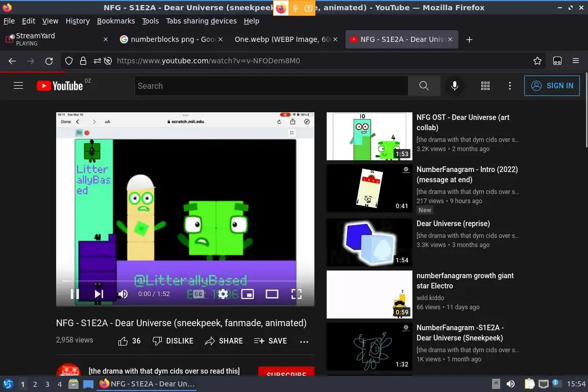Skip to the next video
The width and height of the screenshot is (588, 392).
99,293
